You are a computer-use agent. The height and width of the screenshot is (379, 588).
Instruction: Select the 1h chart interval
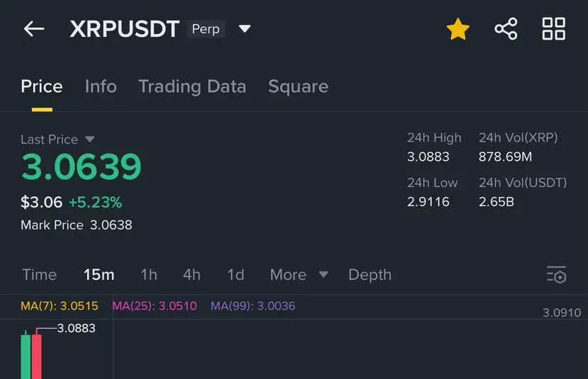[149, 275]
